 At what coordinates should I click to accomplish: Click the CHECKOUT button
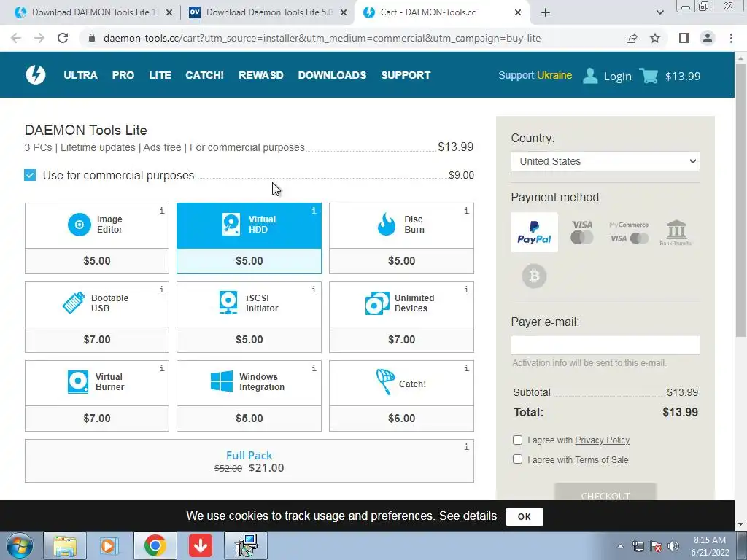pos(605,493)
